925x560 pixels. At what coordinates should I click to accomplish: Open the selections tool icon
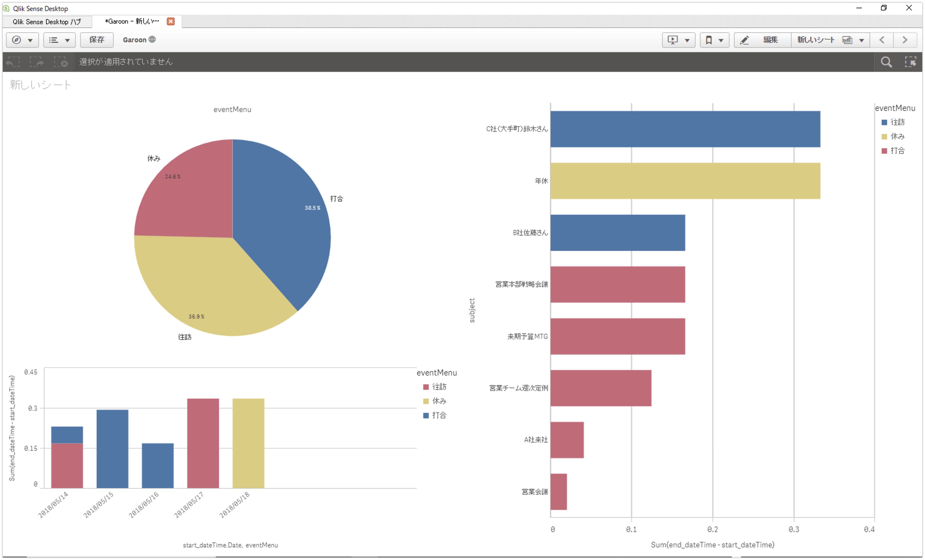coord(910,62)
